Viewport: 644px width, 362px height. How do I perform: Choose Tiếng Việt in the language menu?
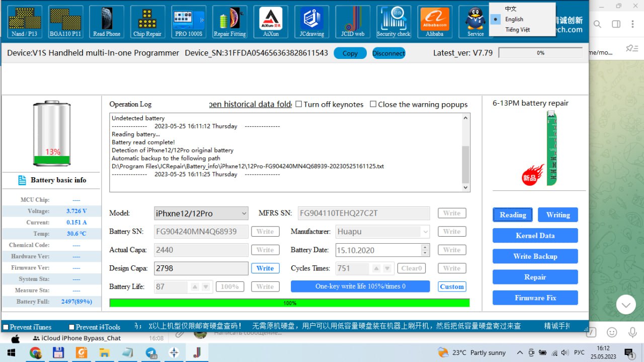[518, 30]
